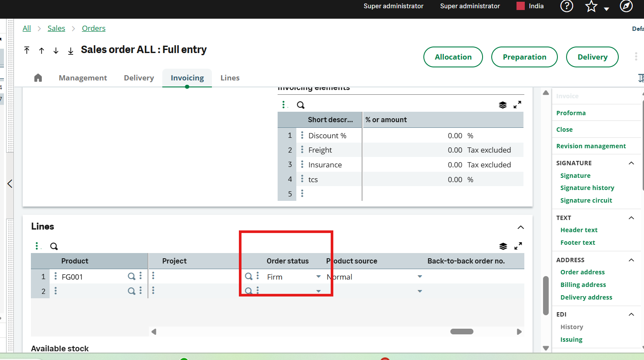Click search icon in Invoicing elements grid
This screenshot has height=360, width=644.
tap(301, 105)
